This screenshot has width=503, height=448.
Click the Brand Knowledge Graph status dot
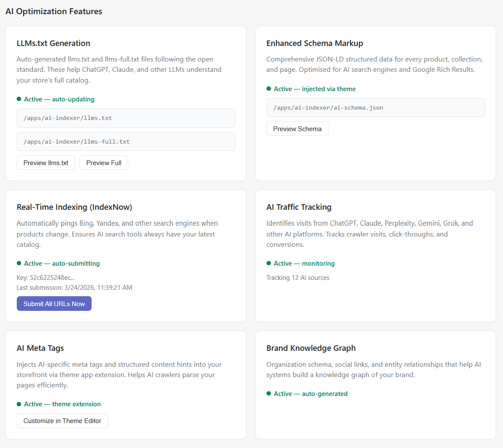pos(268,393)
